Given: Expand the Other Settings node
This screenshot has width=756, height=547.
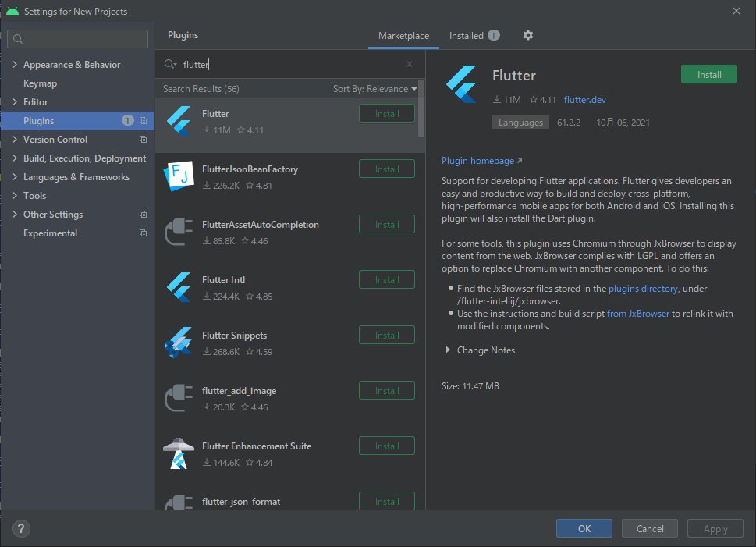Looking at the screenshot, I should (x=15, y=214).
